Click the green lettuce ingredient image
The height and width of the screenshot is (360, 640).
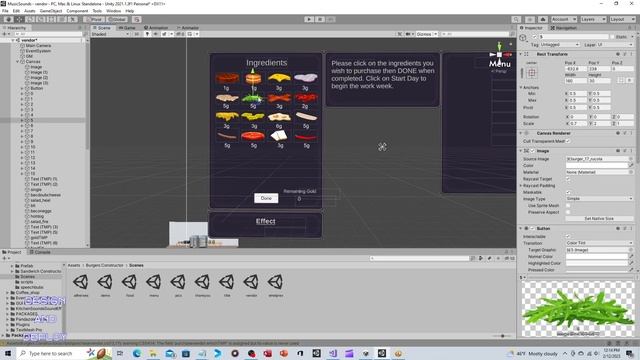tap(253, 98)
